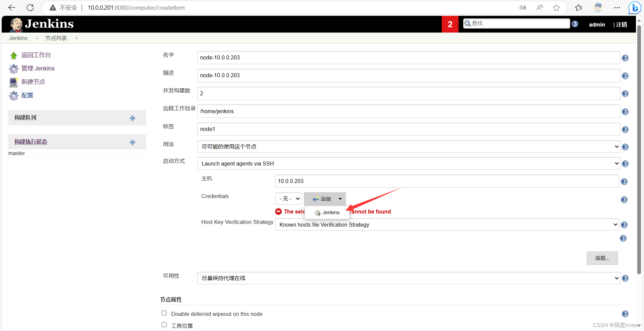
Task: Open 管理 Jenkins in sidebar
Action: [x=38, y=68]
